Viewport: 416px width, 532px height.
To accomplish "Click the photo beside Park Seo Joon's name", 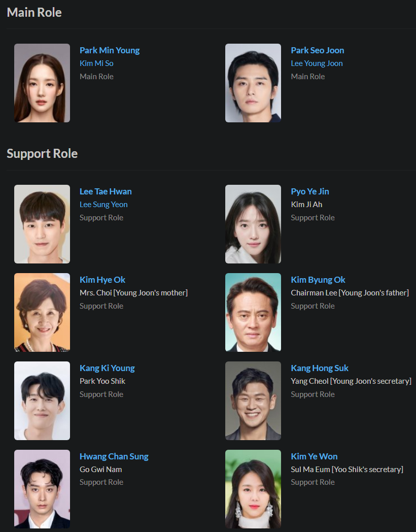I will tap(253, 83).
